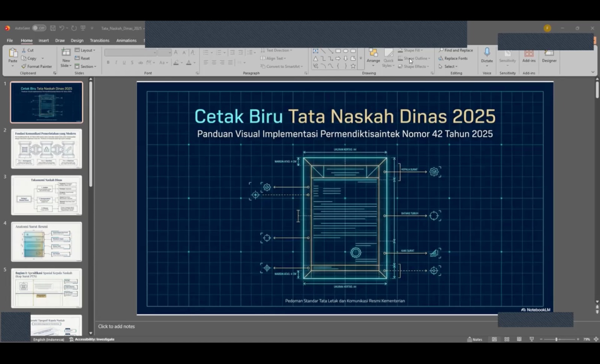Toggle Italic formatting
600x364 pixels.
coord(116,63)
